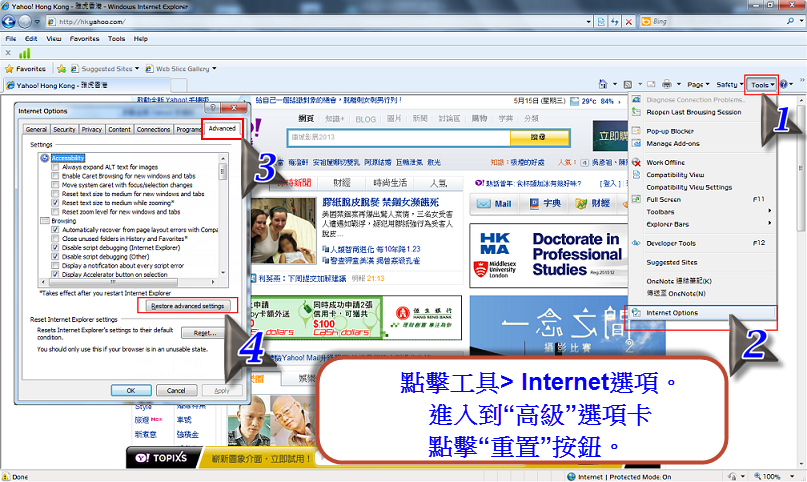
Task: Click the Read Mail icon in command bar
Action: pyautogui.click(x=651, y=84)
